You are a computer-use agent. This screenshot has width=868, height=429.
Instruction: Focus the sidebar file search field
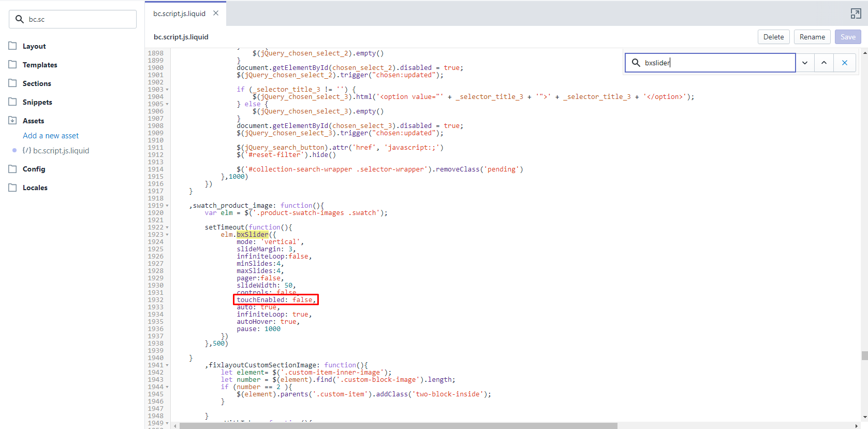point(72,19)
